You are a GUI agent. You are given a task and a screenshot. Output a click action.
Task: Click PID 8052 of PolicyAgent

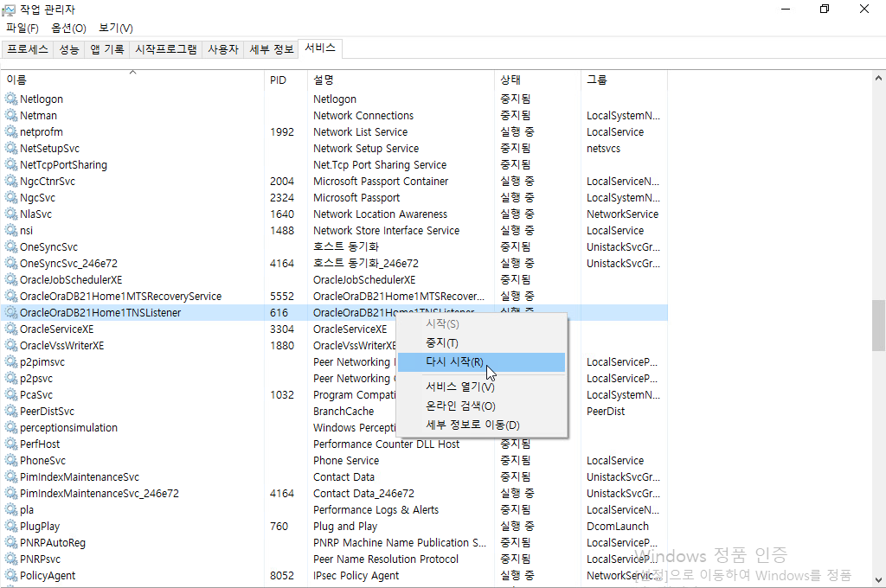(282, 575)
